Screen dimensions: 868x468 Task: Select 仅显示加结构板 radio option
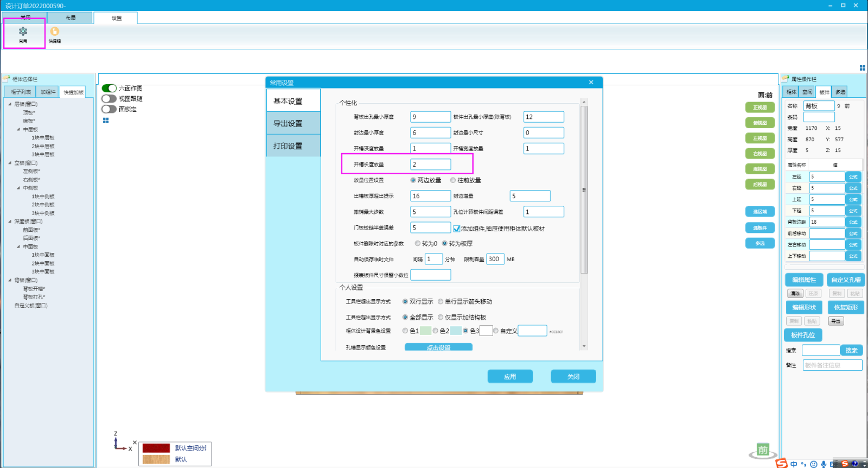pos(441,318)
